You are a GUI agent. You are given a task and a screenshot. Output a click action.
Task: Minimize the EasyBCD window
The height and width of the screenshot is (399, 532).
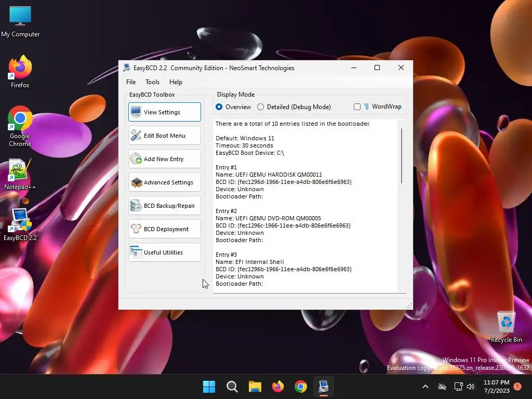click(x=353, y=68)
